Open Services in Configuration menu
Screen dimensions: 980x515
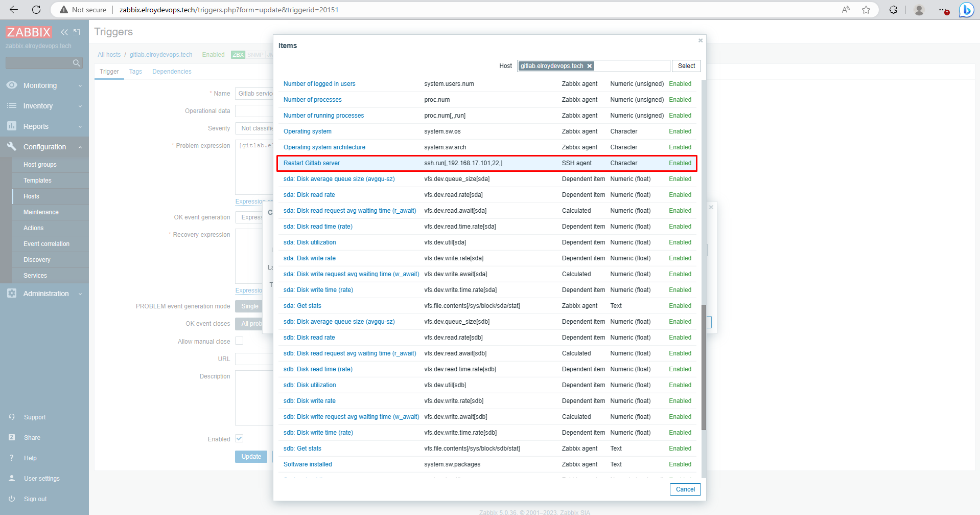coord(35,276)
